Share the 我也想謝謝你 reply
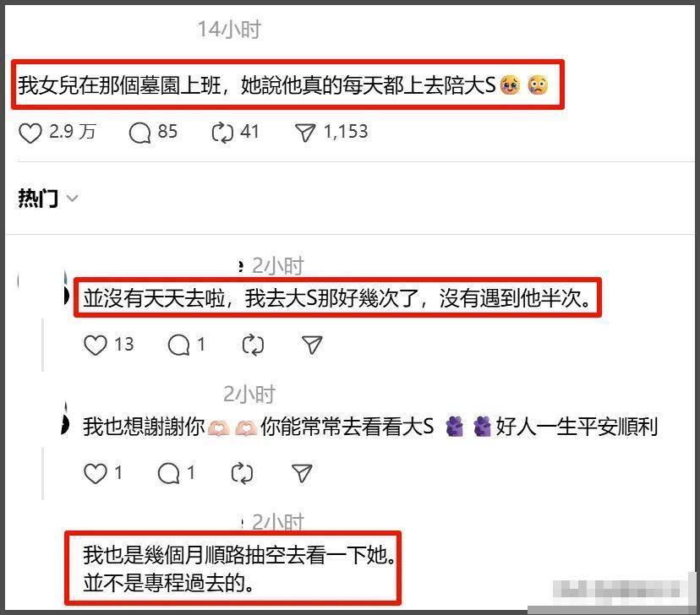This screenshot has width=700, height=615. click(302, 474)
